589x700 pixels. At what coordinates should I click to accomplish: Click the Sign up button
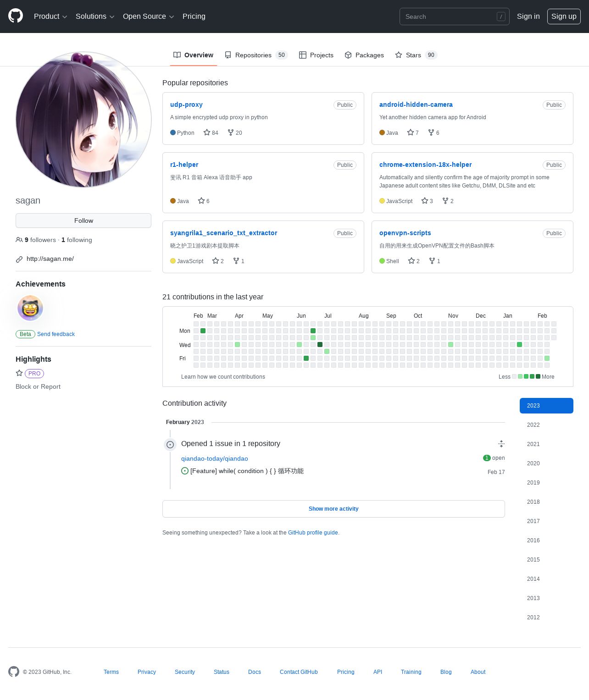point(564,17)
